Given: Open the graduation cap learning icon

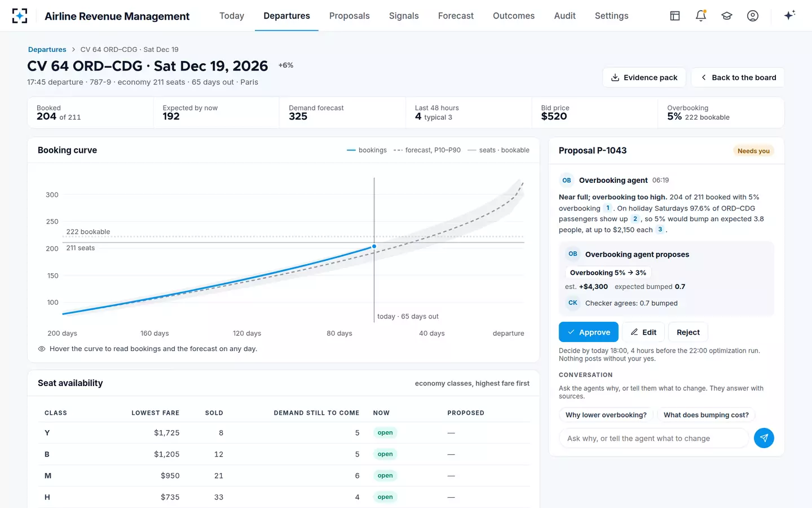Looking at the screenshot, I should (x=727, y=16).
